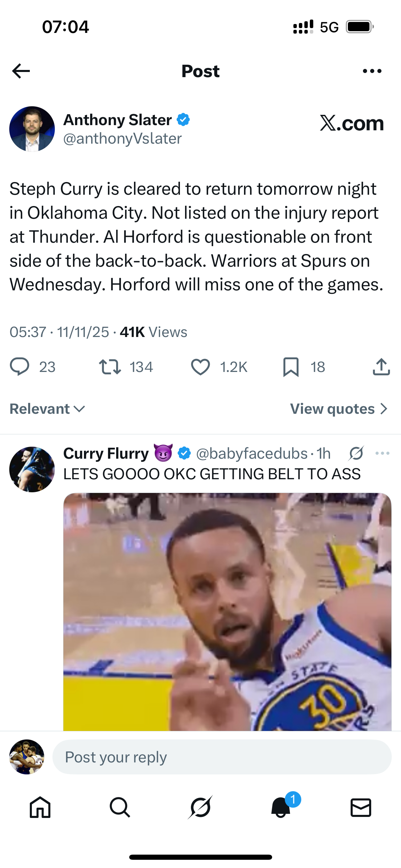Open the @anthonyVslater handle
The image size is (401, 868).
coord(122,138)
